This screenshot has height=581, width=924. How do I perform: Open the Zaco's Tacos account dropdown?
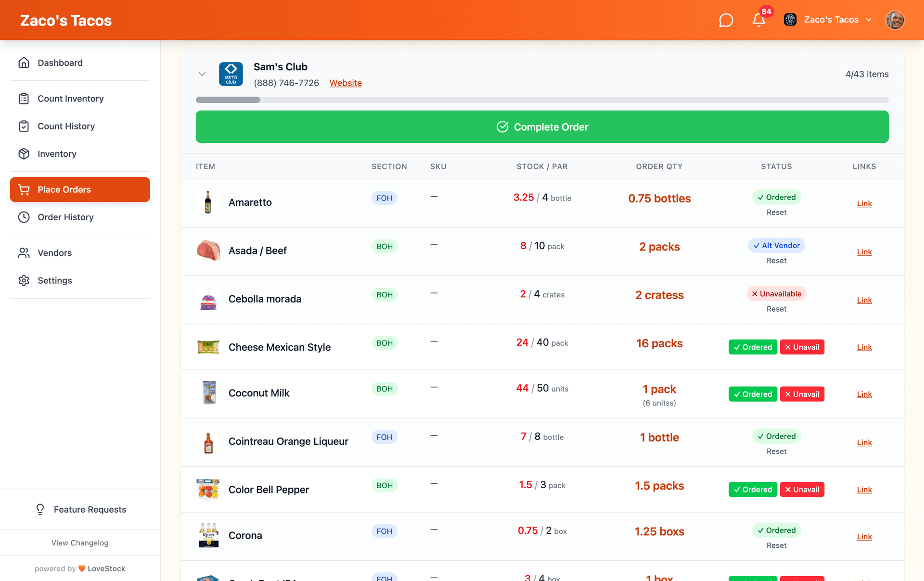tap(830, 20)
